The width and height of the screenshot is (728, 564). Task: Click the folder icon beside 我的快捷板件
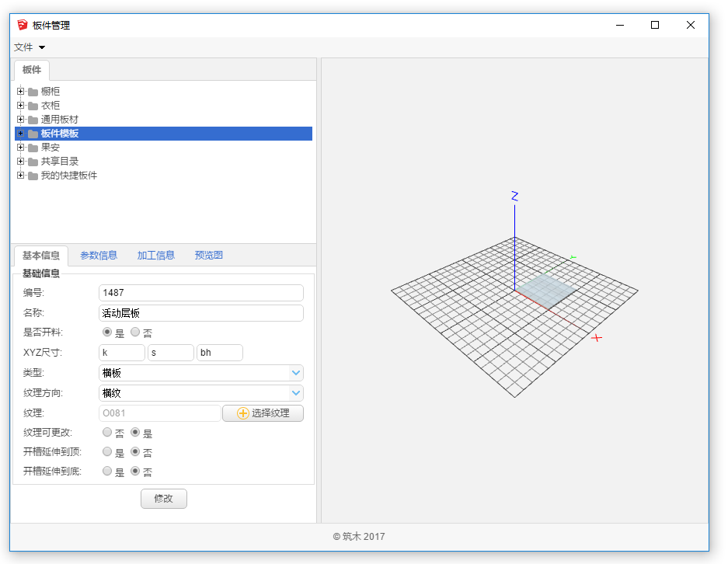coord(33,176)
